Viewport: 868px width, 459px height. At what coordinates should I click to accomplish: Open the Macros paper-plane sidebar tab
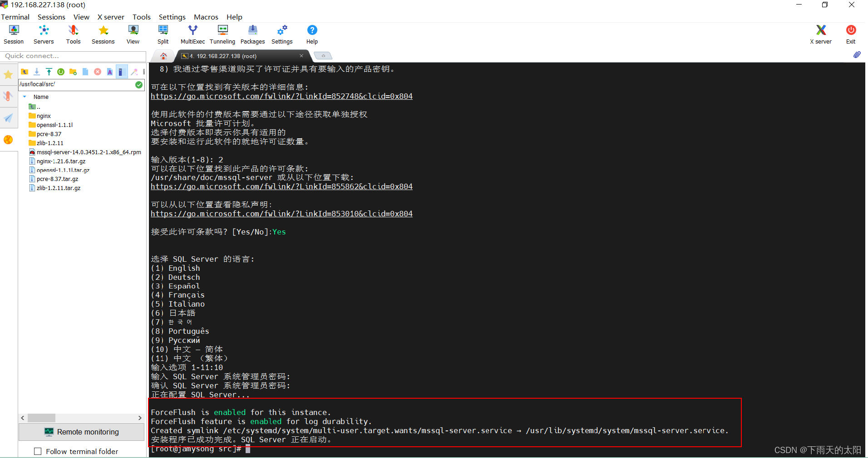(8, 118)
